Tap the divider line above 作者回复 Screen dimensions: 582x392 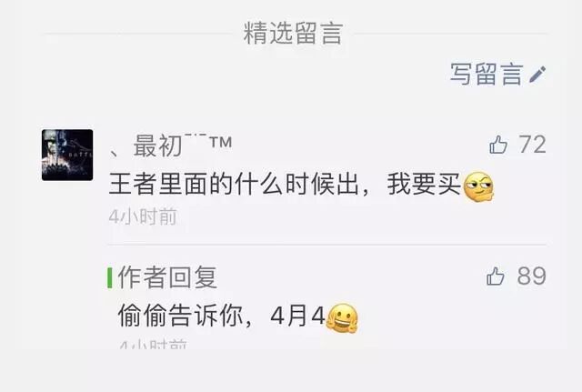[x=327, y=245]
